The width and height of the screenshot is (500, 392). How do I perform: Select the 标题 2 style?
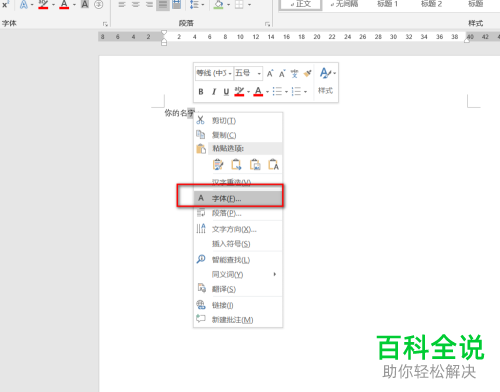(x=431, y=4)
